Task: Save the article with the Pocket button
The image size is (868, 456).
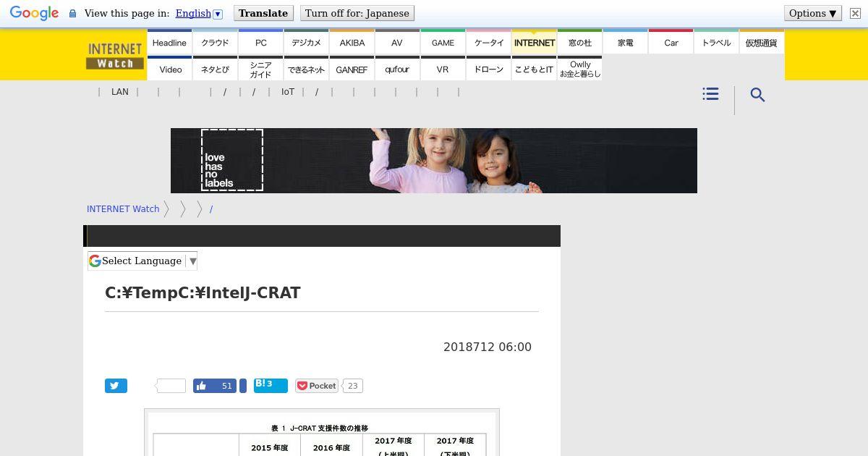Action: [317, 386]
